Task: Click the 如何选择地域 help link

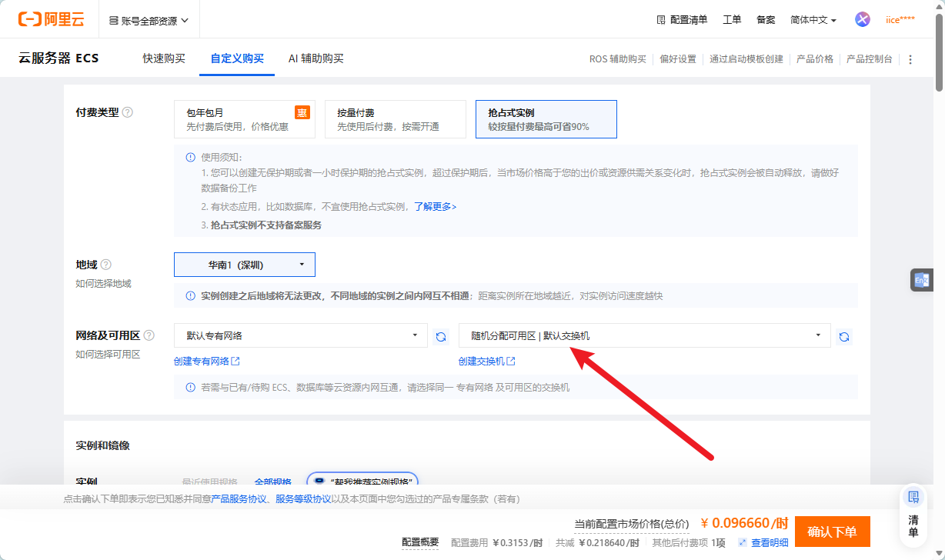Action: click(103, 284)
